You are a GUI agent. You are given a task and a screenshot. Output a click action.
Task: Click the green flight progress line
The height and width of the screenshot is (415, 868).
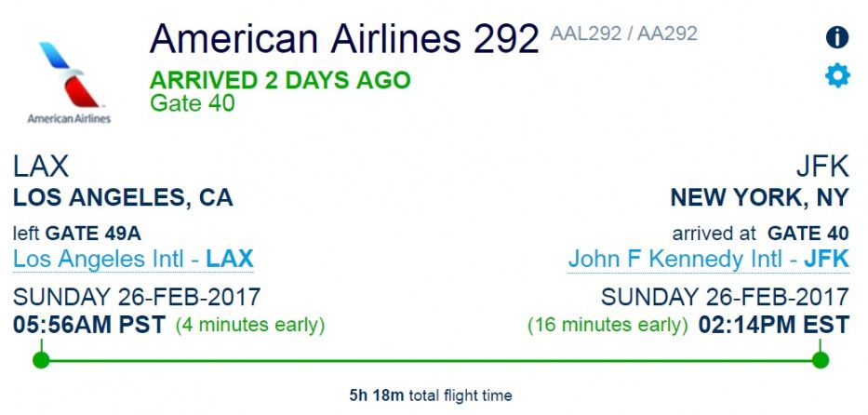431,361
